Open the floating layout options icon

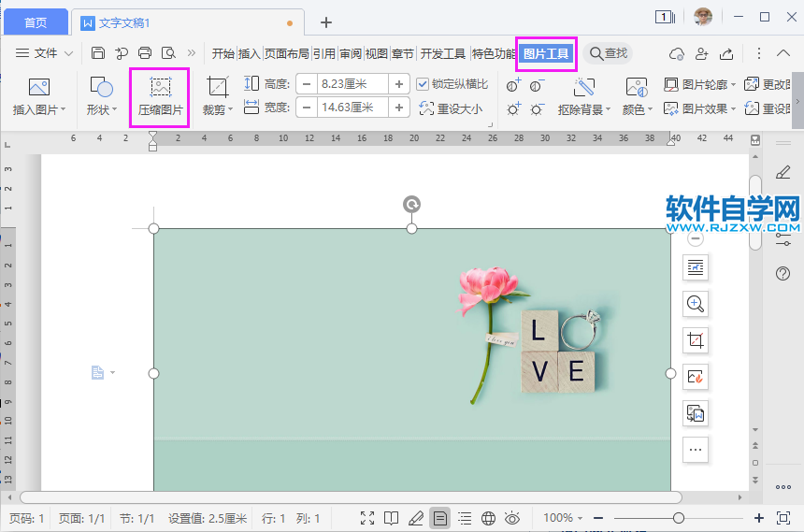point(695,268)
